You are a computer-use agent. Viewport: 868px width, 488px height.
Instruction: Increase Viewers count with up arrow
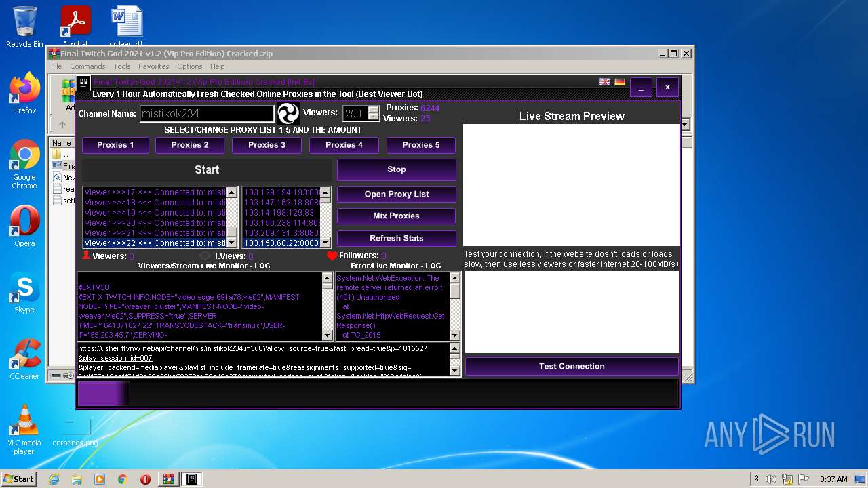click(x=373, y=110)
